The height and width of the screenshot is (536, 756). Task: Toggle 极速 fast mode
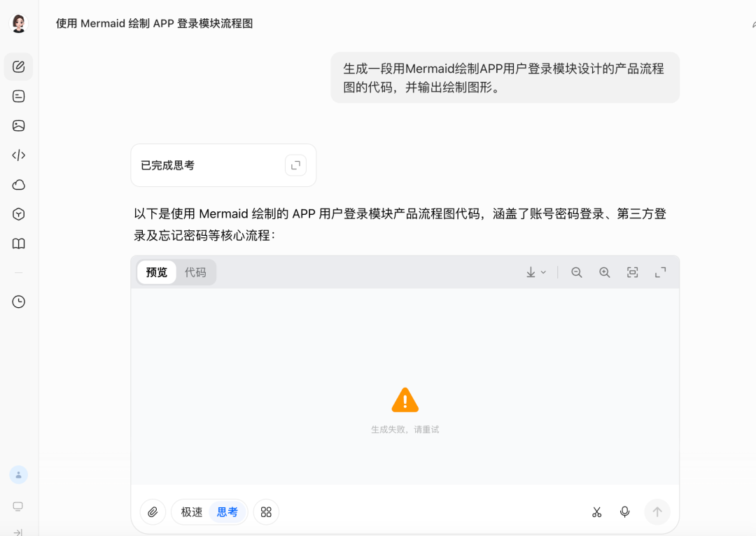(191, 512)
